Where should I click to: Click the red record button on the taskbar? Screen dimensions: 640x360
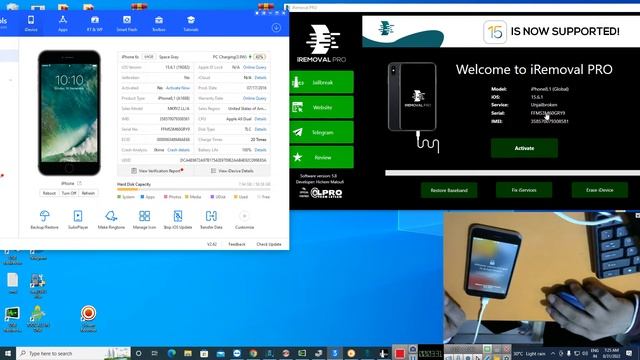click(400, 353)
